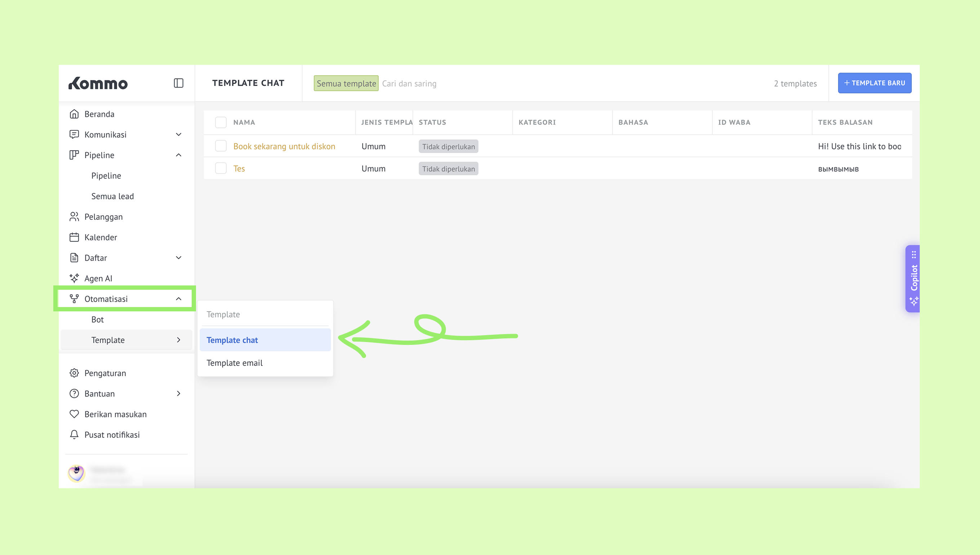Click Umum type in Tes row
Image resolution: width=980 pixels, height=555 pixels.
pyautogui.click(x=373, y=169)
